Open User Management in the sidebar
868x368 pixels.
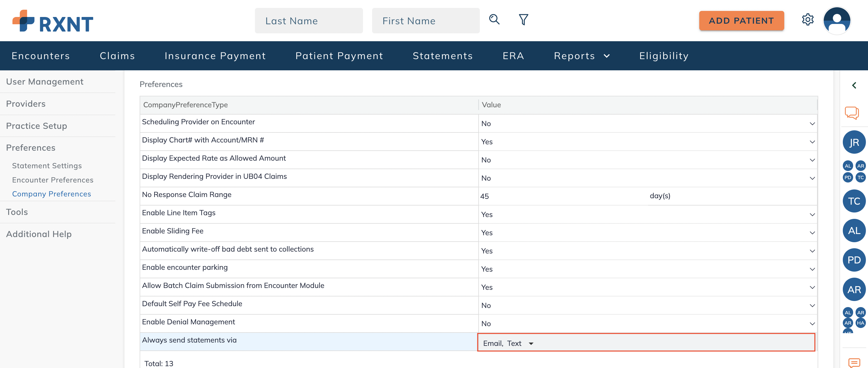click(x=45, y=82)
